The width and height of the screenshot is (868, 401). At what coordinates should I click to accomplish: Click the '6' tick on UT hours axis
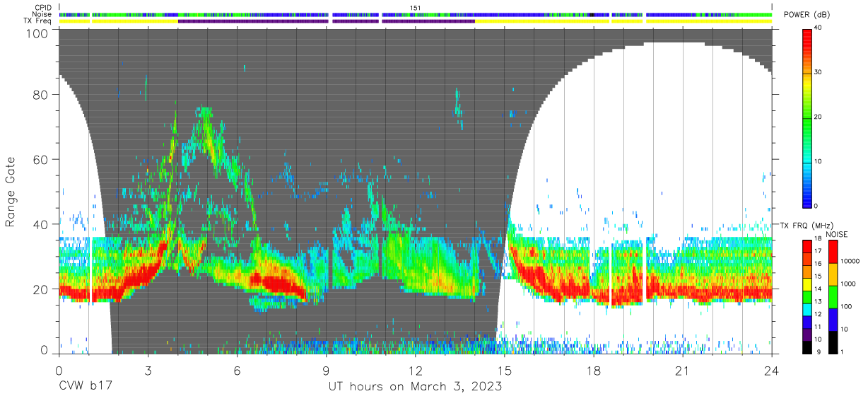coord(237,371)
